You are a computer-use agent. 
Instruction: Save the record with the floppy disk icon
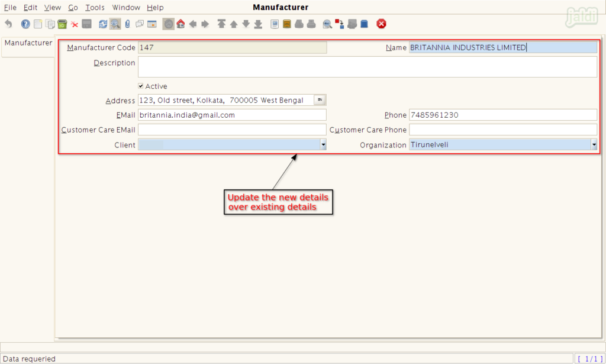[x=86, y=24]
